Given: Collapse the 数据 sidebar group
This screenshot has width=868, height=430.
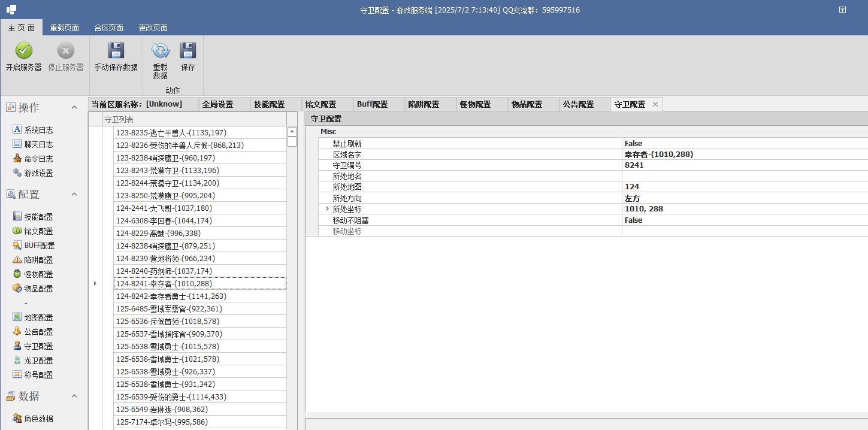Looking at the screenshot, I should point(74,396).
